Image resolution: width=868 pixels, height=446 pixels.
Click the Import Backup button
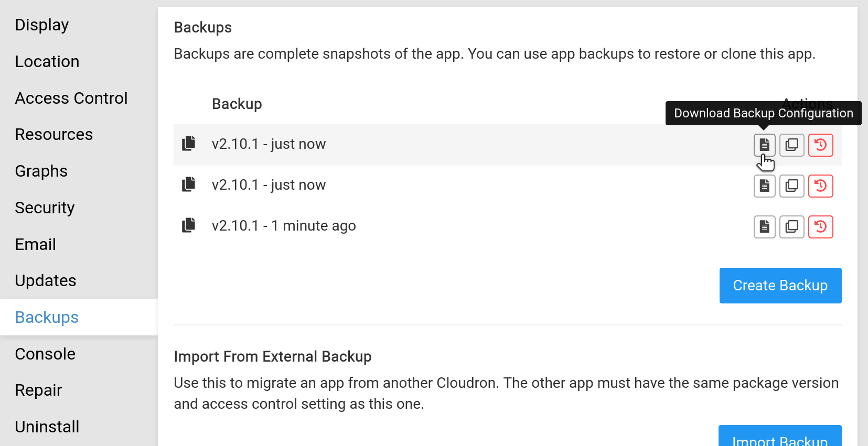click(x=780, y=438)
